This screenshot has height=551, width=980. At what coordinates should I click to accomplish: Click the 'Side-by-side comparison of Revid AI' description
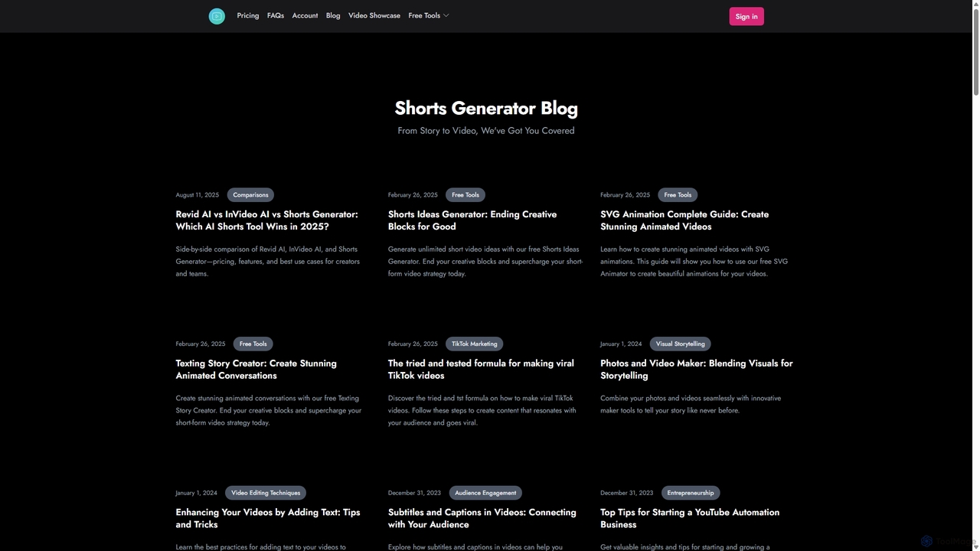tap(267, 261)
